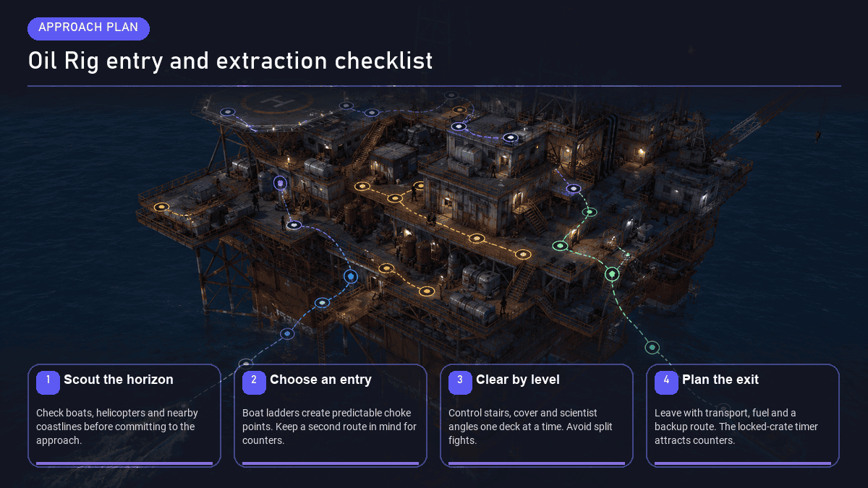Click the large green pin waypoint marker
This screenshot has width=868, height=488.
(612, 274)
